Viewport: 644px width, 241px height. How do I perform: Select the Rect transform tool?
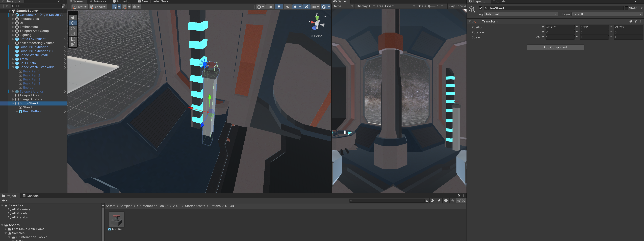click(73, 39)
